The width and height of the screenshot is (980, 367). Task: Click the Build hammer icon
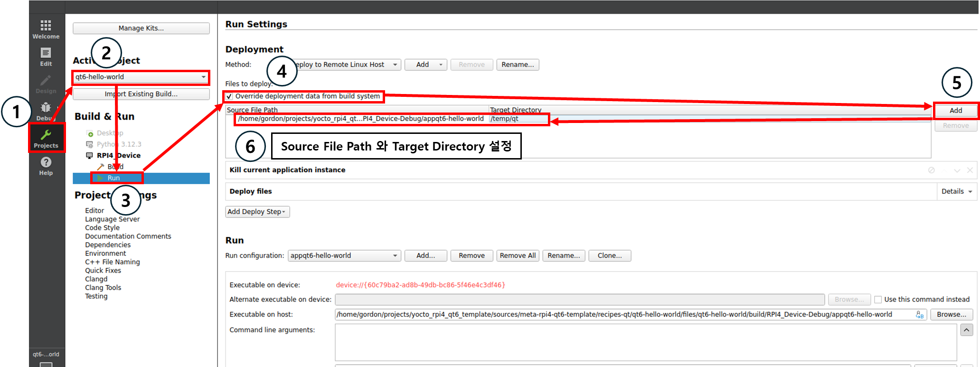100,167
